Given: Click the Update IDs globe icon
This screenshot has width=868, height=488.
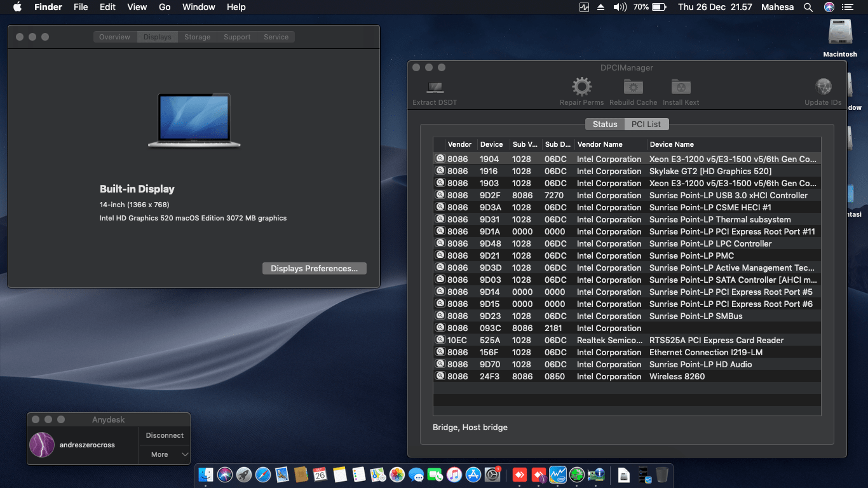Looking at the screenshot, I should [x=823, y=87].
